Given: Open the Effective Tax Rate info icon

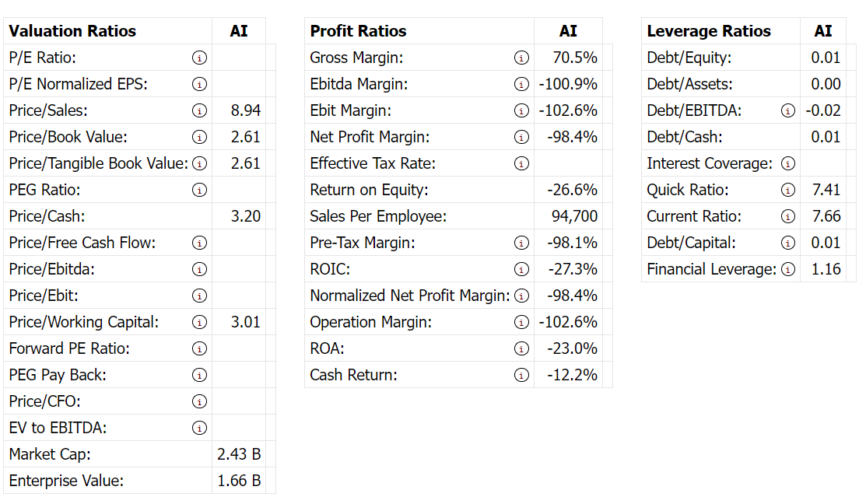Looking at the screenshot, I should (521, 163).
